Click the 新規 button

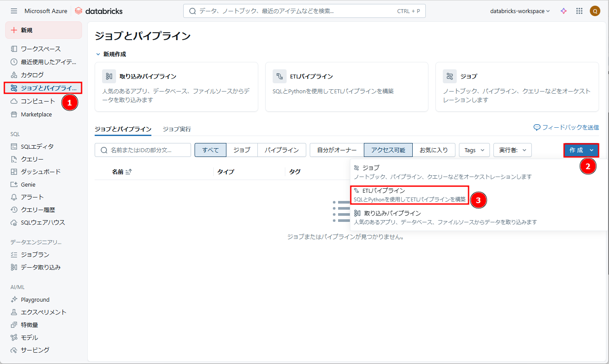point(44,30)
